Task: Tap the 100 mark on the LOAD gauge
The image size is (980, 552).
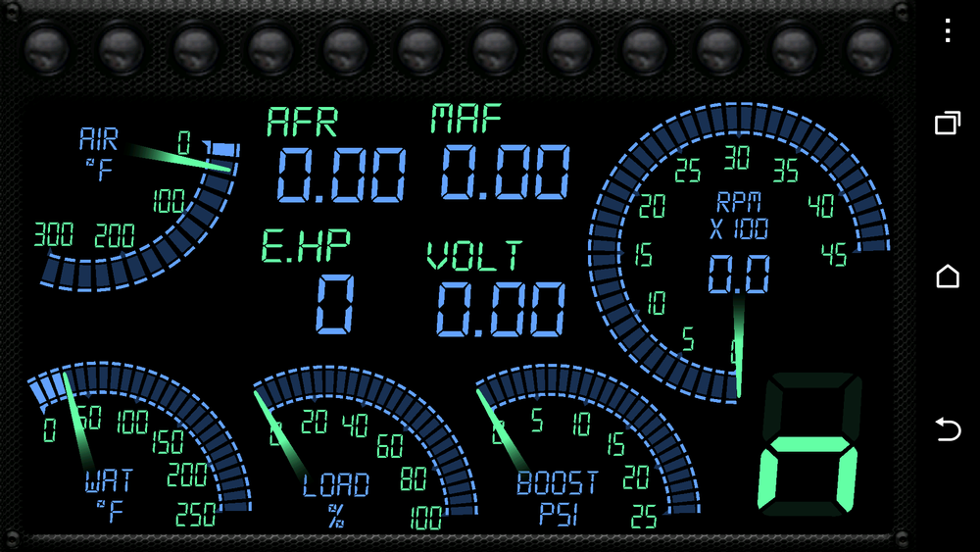Action: point(425,518)
